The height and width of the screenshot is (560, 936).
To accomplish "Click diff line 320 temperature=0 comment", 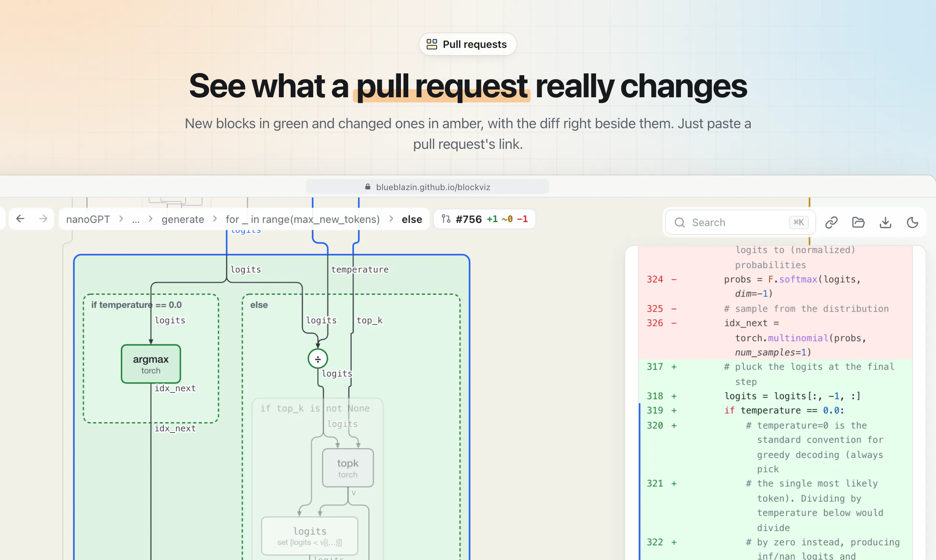I will (x=775, y=447).
